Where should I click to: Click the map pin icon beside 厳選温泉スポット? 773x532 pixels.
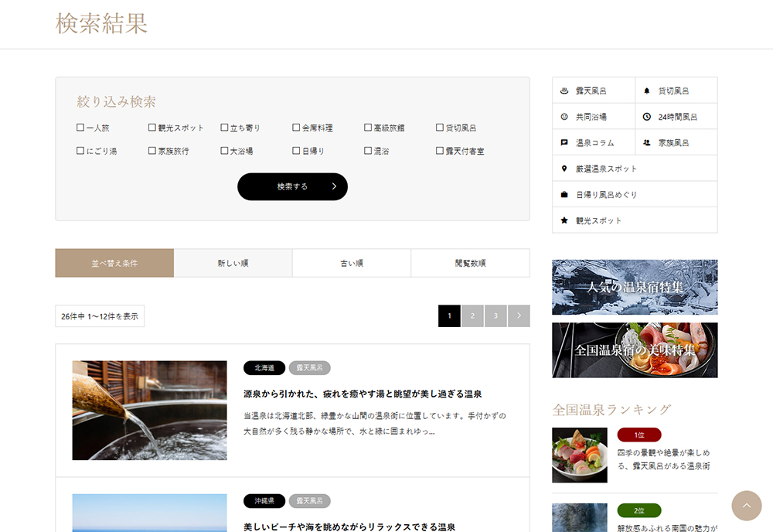(x=564, y=169)
